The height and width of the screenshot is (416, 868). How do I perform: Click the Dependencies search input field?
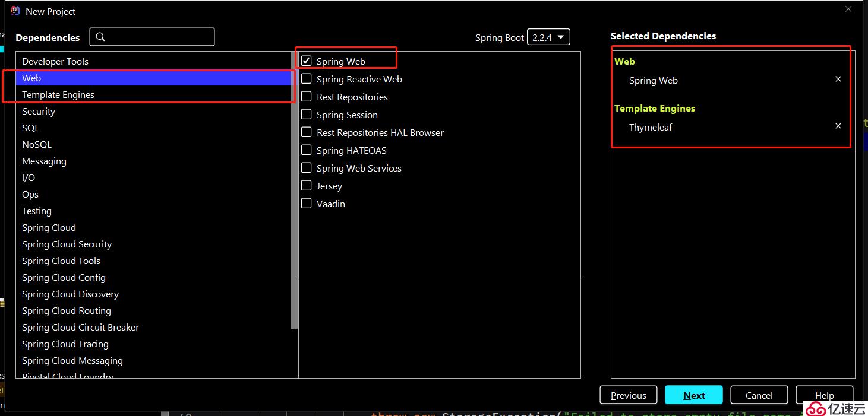(152, 37)
